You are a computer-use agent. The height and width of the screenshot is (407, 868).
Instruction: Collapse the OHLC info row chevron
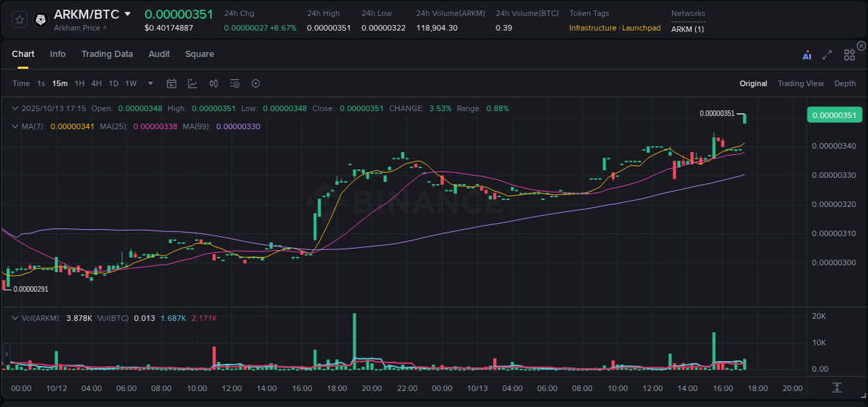[x=15, y=108]
